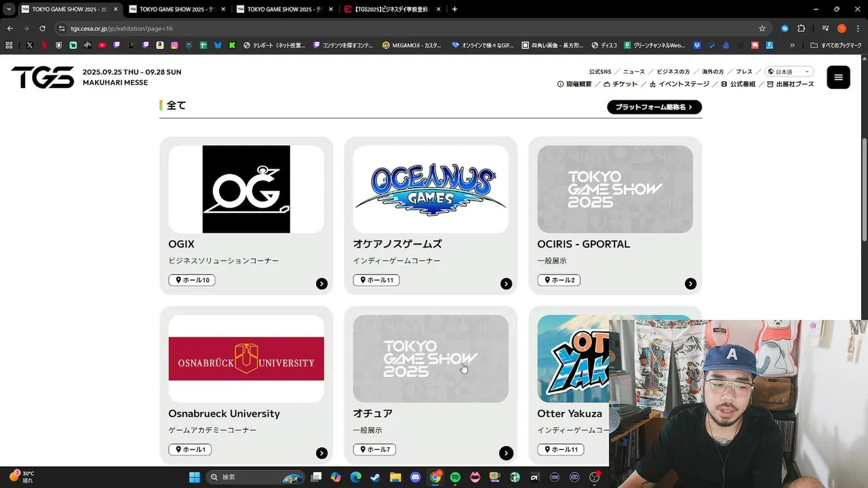Click ホール2 tag on OCIRIS card
Viewport: 868px width, 488px height.
coord(559,280)
